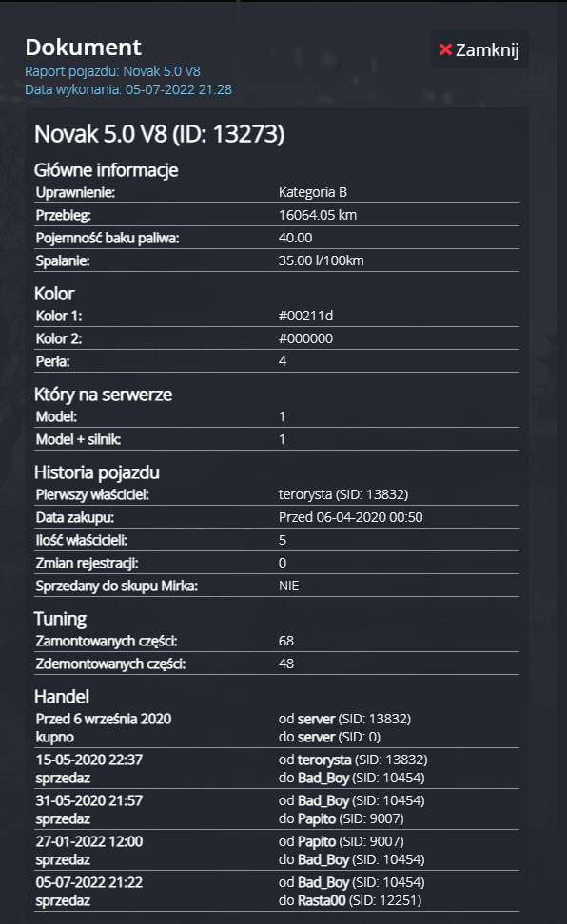The image size is (567, 924).
Task: Click the Tuning section heading
Action: pos(60,619)
